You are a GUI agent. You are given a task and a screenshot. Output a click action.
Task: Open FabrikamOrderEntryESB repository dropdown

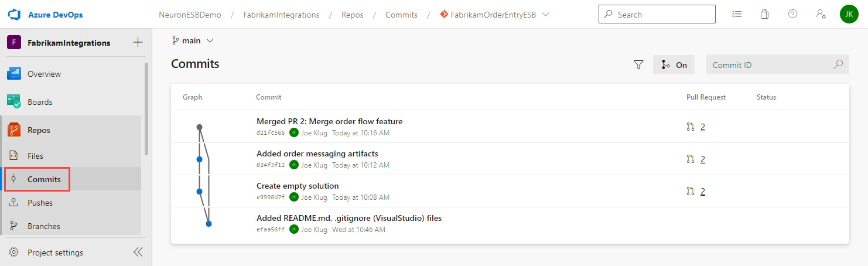point(494,15)
